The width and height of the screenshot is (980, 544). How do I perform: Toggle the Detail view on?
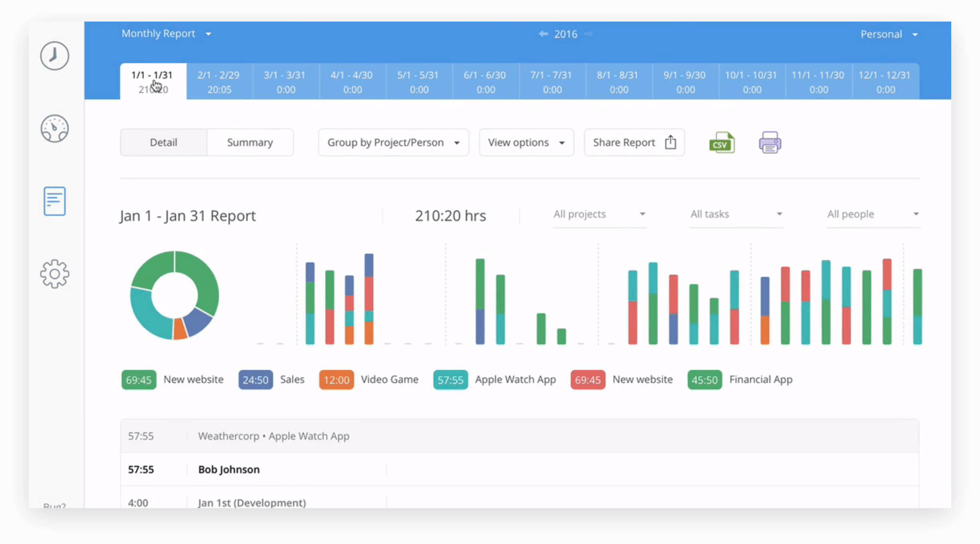point(164,142)
